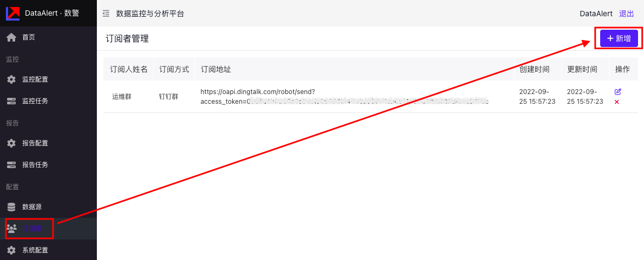
Task: Click the DataAlert logo icon
Action: (12, 13)
